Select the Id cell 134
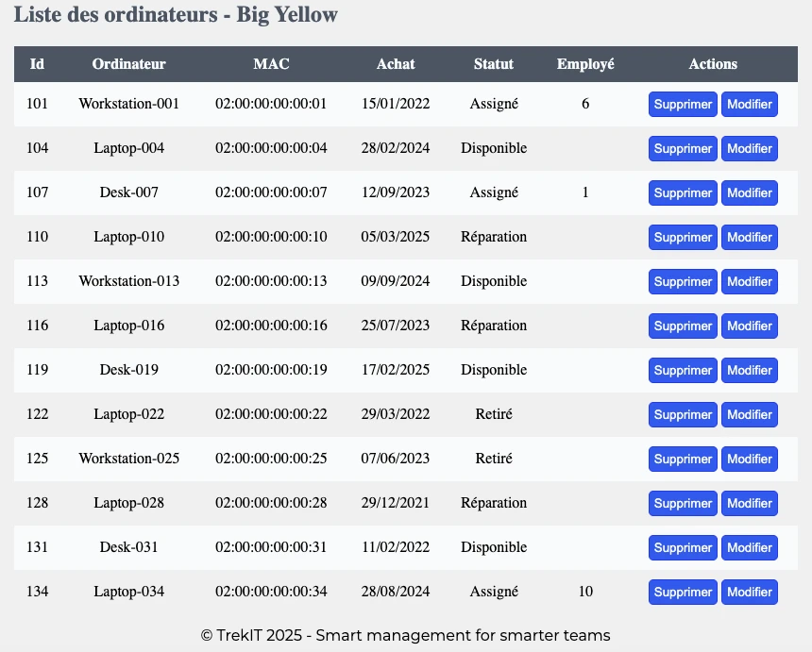 [x=37, y=592]
